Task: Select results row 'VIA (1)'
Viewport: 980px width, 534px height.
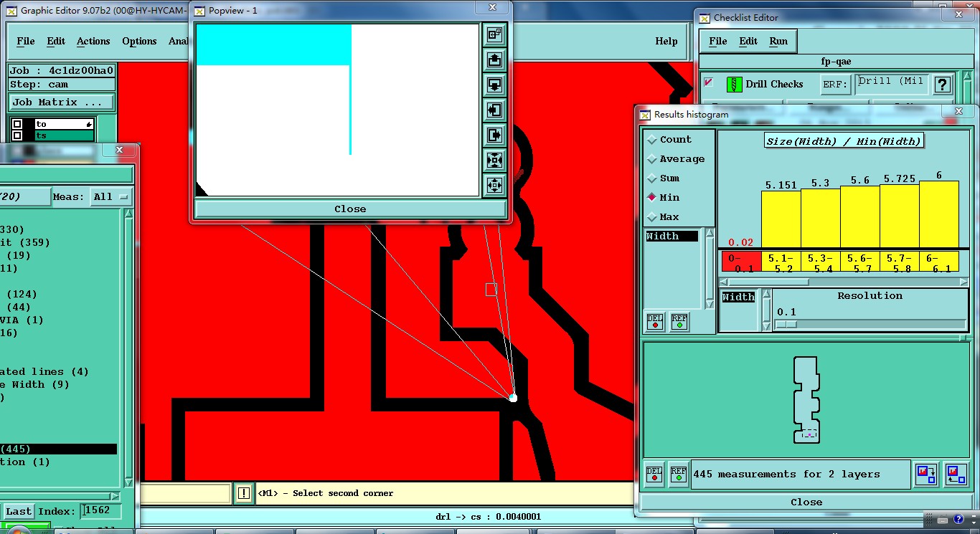Action: pyautogui.click(x=22, y=320)
